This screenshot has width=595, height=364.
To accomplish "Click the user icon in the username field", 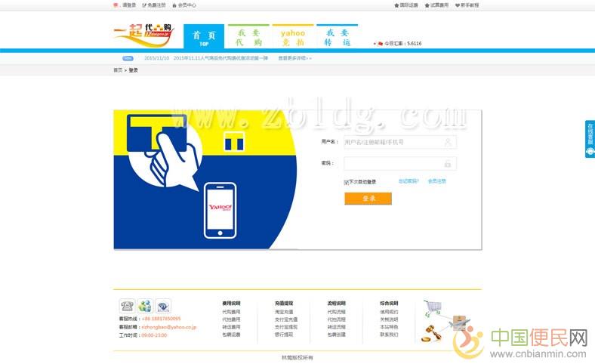I will (x=448, y=142).
